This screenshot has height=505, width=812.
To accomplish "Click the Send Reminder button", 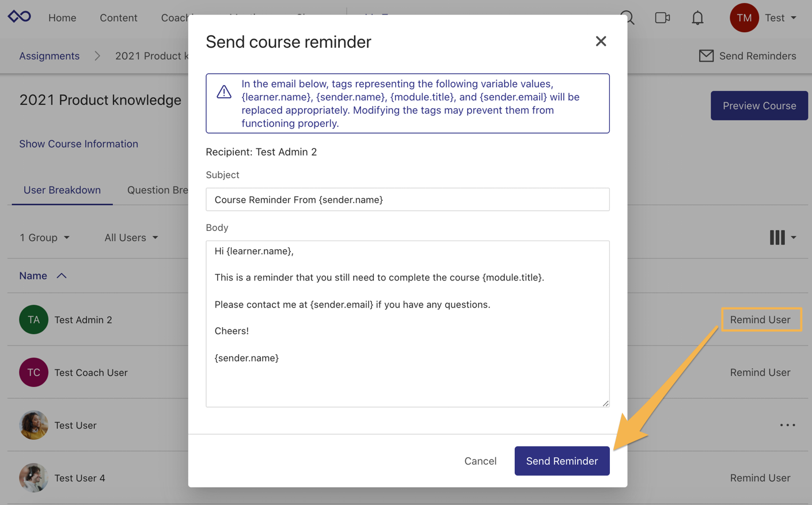I will [561, 461].
